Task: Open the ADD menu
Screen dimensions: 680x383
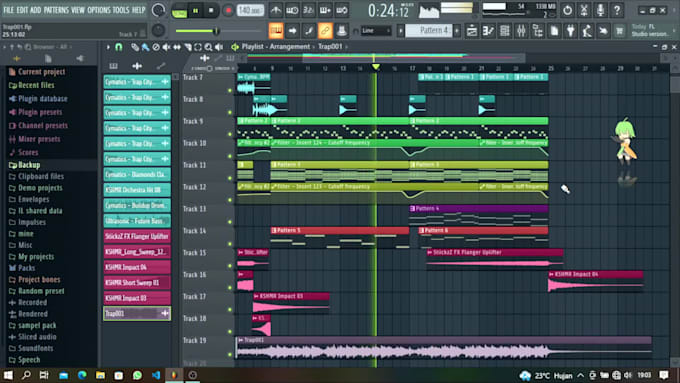Action: (36, 10)
